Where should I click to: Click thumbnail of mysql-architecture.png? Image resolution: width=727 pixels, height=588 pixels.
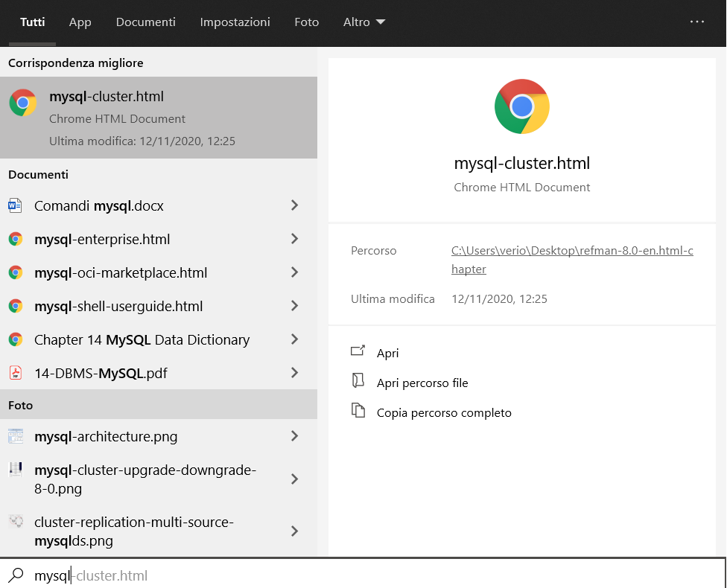tap(16, 436)
